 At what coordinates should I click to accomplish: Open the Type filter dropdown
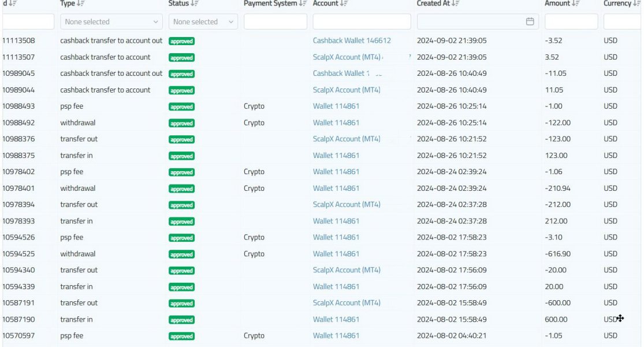click(111, 22)
